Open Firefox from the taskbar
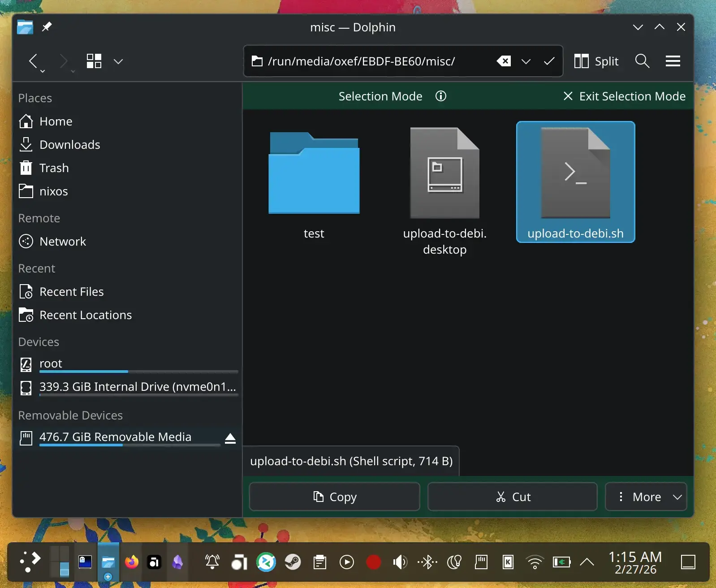Screen dimensions: 716x588 (x=132, y=562)
